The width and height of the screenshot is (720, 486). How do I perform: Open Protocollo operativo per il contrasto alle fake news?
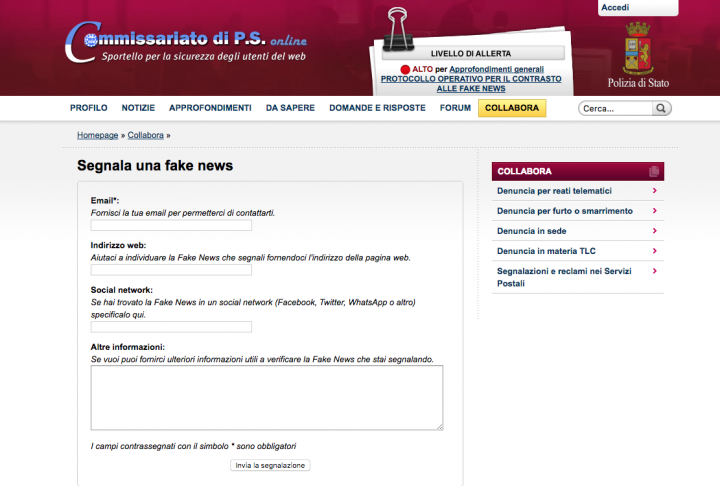click(x=471, y=84)
